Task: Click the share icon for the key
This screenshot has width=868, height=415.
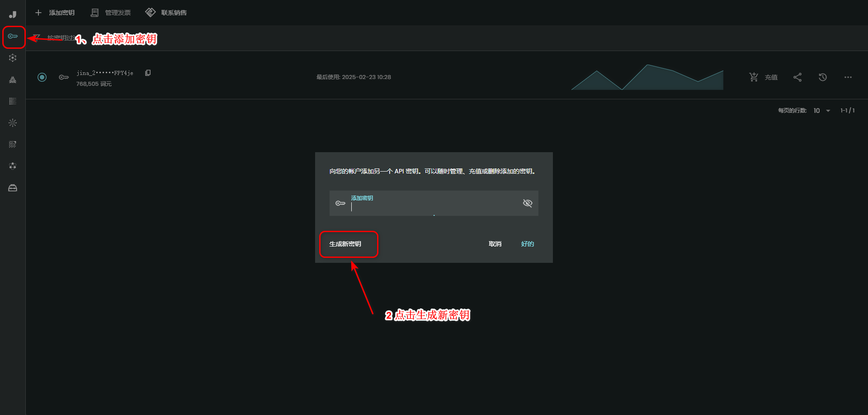Action: click(x=797, y=77)
